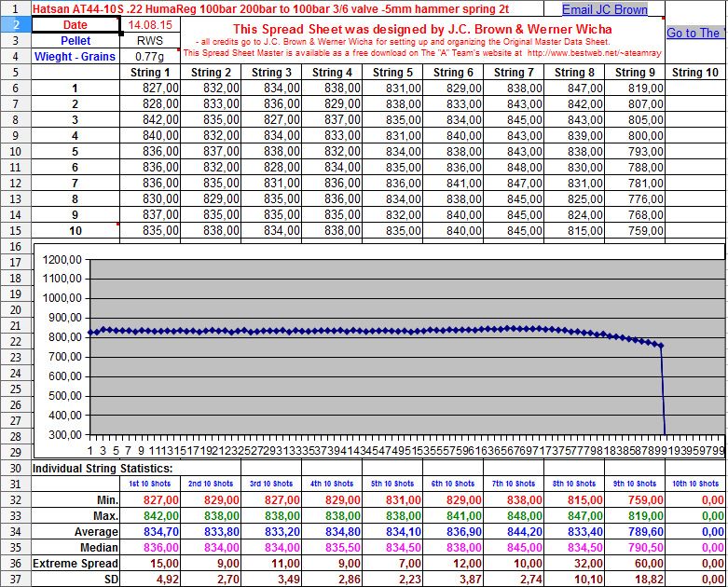Click the String 1 column heading
728x587 pixels.
click(150, 73)
